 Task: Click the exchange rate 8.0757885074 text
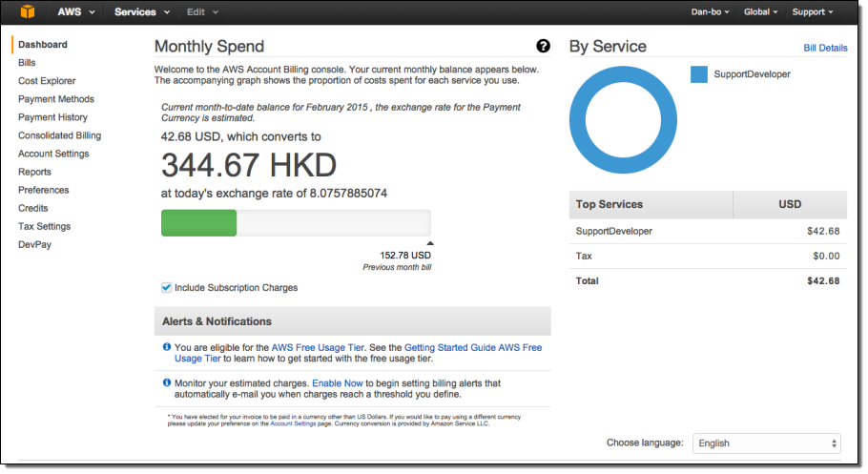348,194
